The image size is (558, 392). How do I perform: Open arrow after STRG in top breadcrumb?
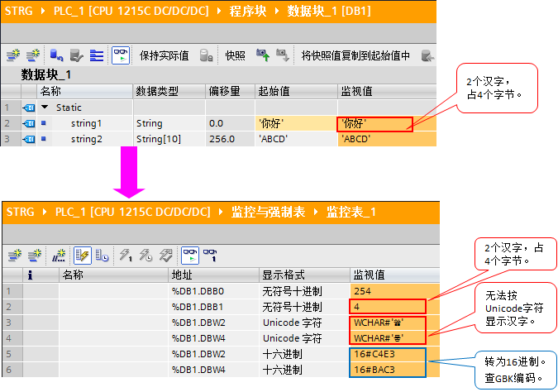click(x=43, y=11)
